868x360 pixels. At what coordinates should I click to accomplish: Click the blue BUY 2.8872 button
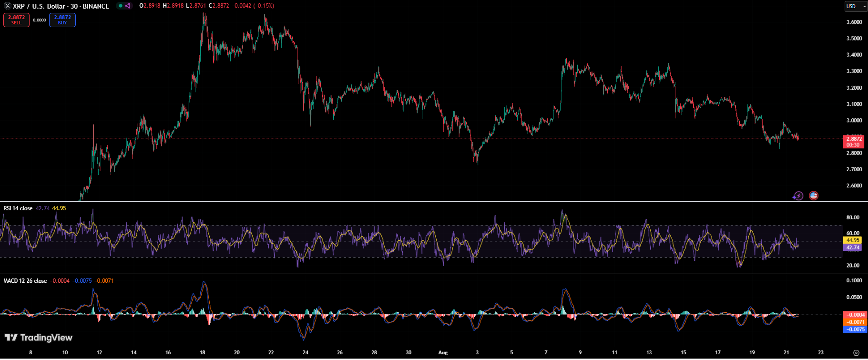(x=62, y=20)
